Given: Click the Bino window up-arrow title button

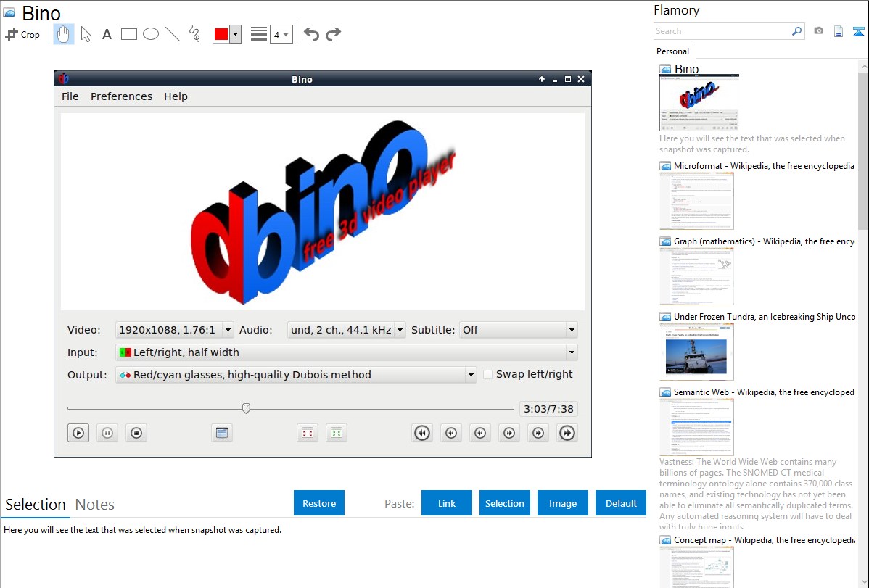Looking at the screenshot, I should tap(541, 79).
